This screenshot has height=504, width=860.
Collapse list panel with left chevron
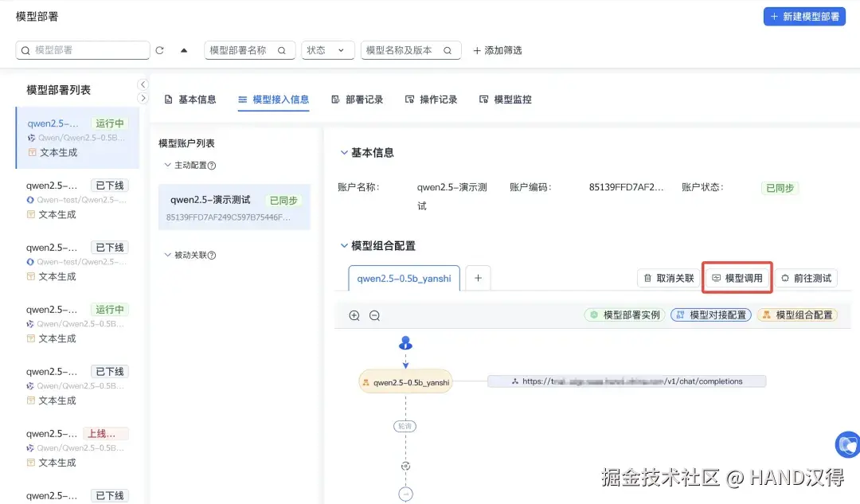[x=143, y=84]
